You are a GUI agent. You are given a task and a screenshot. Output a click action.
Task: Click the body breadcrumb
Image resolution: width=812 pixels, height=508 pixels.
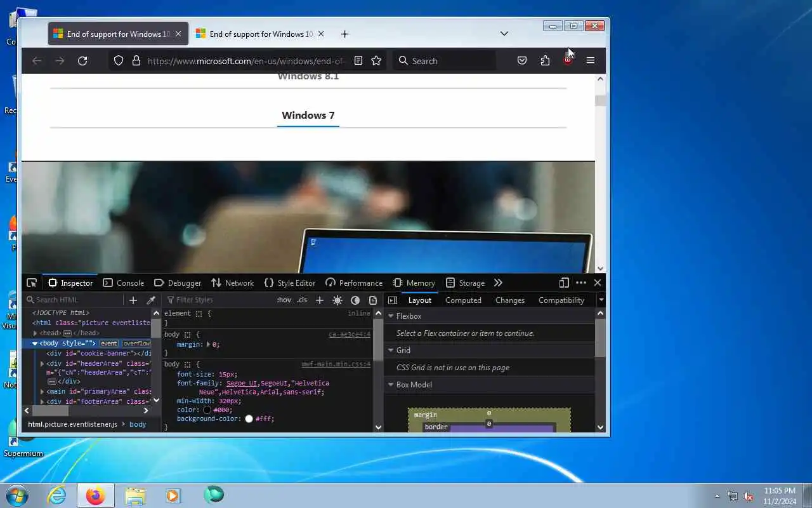[x=138, y=424]
